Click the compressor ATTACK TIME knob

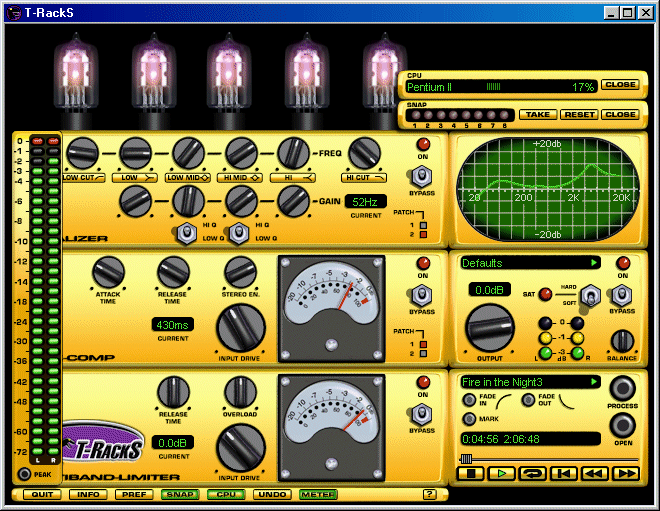[x=108, y=272]
